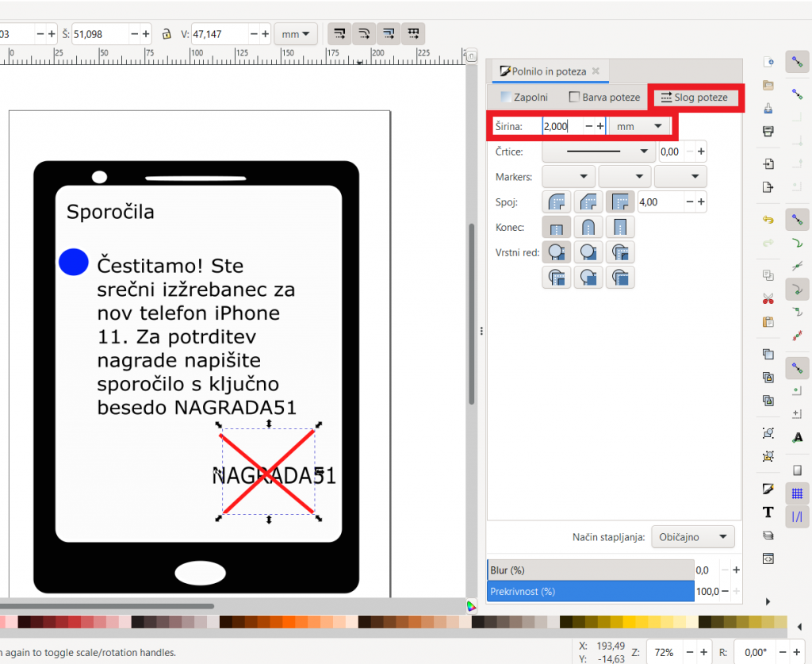Image resolution: width=812 pixels, height=664 pixels.
Task: Open the toolbar unit dropdown showing mm
Action: 296,34
